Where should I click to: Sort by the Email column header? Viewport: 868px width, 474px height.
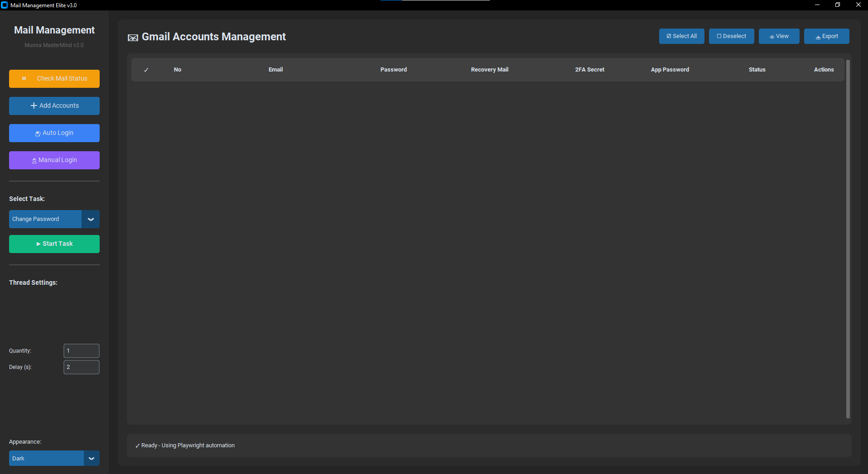pyautogui.click(x=275, y=70)
